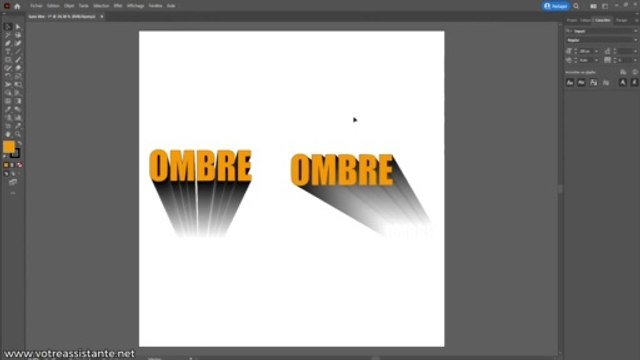Select the Gradient tool
The image size is (640, 360).
18,101
